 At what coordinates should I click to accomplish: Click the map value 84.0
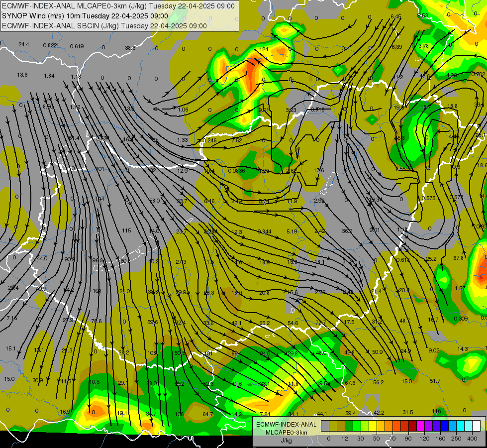coord(265,353)
